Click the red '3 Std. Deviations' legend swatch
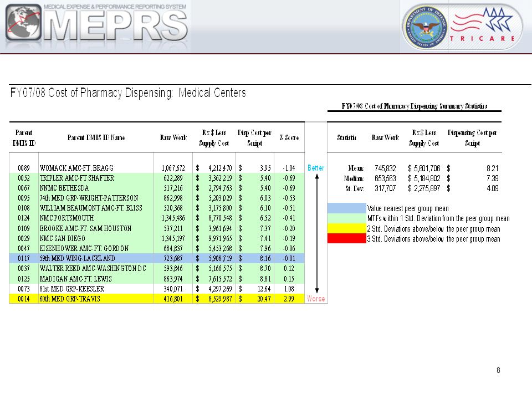This screenshot has height=399, width=532. (x=347, y=238)
